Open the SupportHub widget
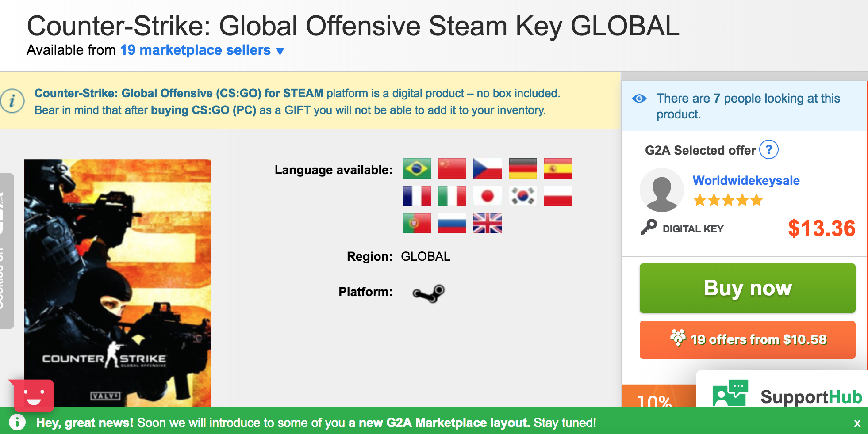 (782, 389)
